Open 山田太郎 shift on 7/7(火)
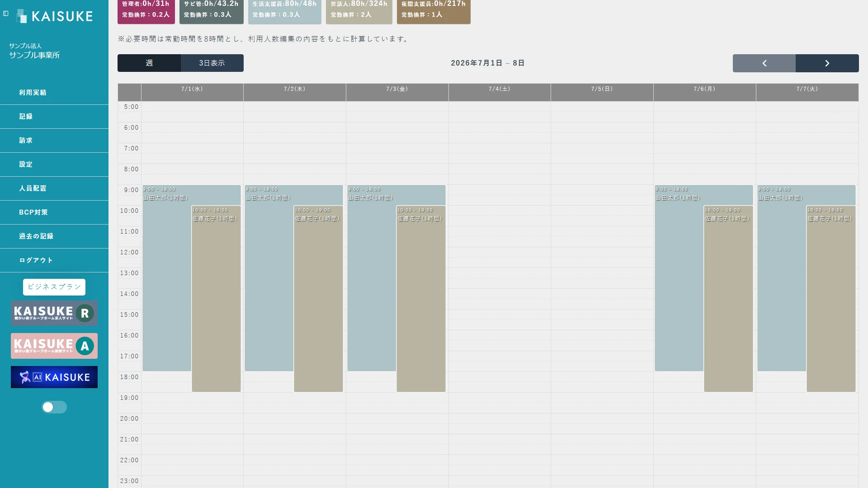The height and width of the screenshot is (488, 868). (x=782, y=278)
